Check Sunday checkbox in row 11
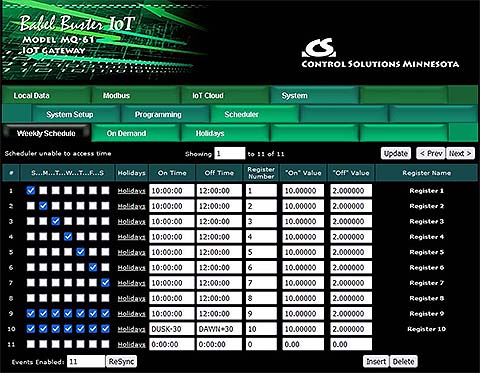 [31, 344]
